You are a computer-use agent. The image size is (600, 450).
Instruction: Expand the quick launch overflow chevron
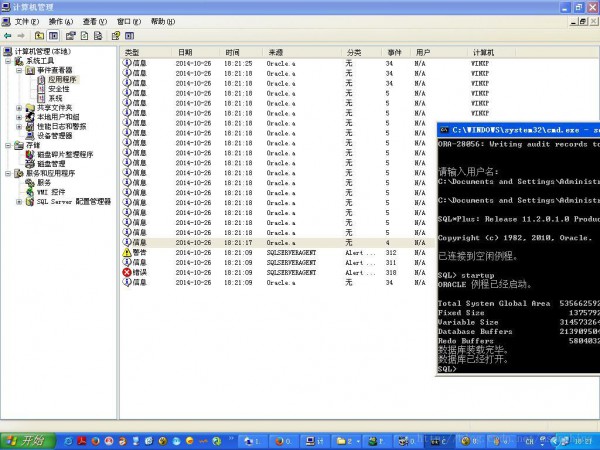click(x=231, y=438)
